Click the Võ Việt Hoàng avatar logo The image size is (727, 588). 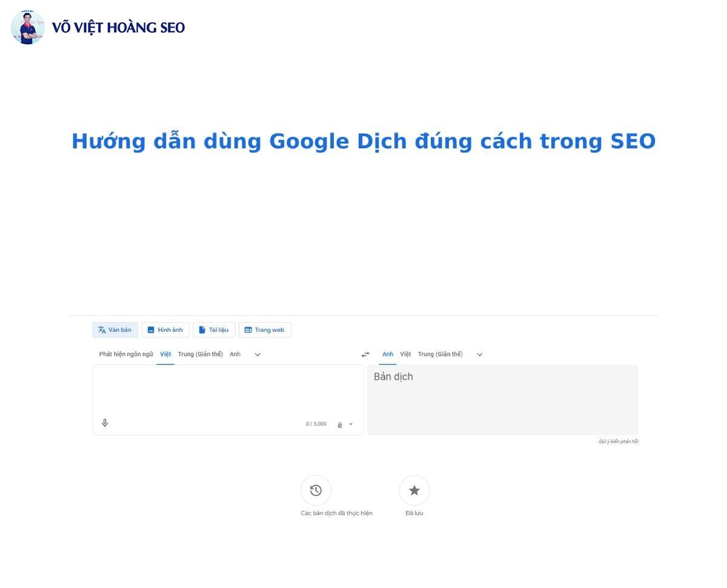(x=28, y=27)
